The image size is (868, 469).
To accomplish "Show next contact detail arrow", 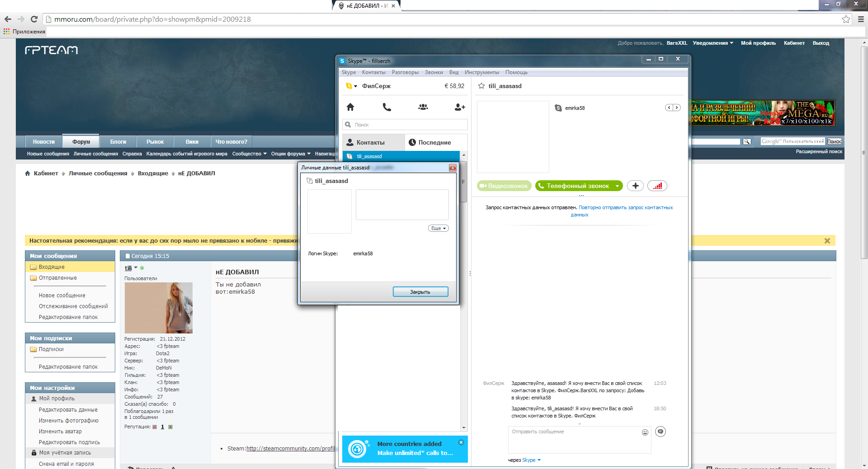I will [x=677, y=108].
